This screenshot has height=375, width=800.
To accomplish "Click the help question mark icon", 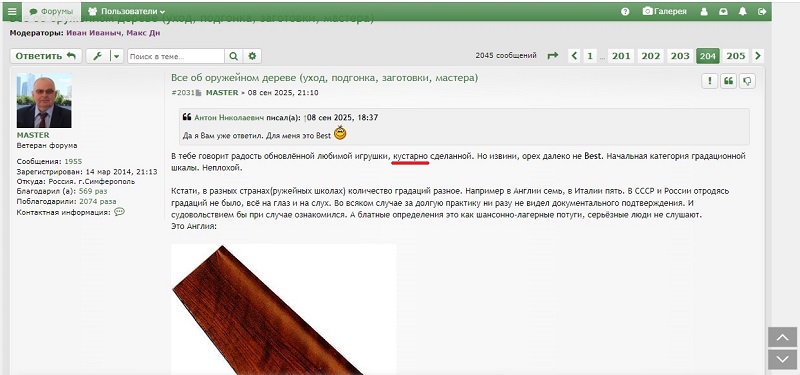I will pyautogui.click(x=625, y=11).
